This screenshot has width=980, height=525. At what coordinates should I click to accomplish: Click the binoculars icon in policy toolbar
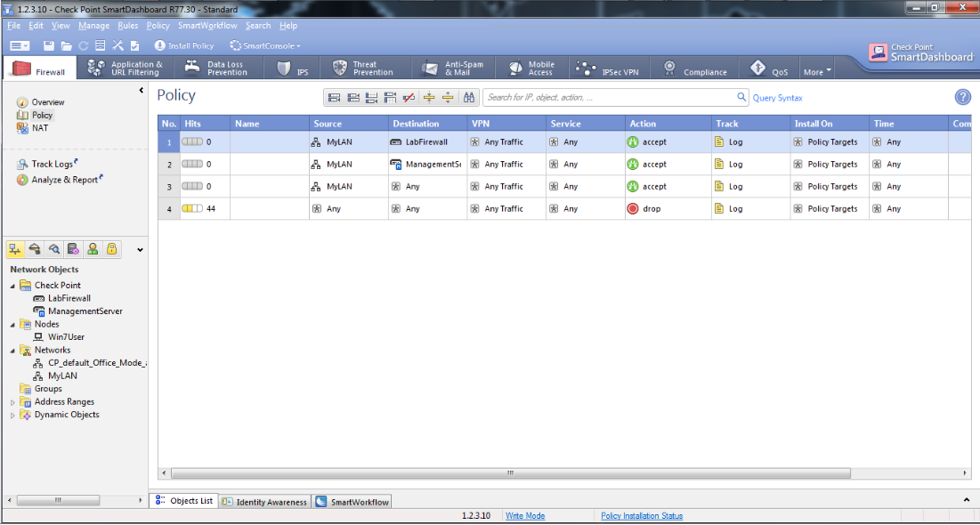tap(469, 98)
